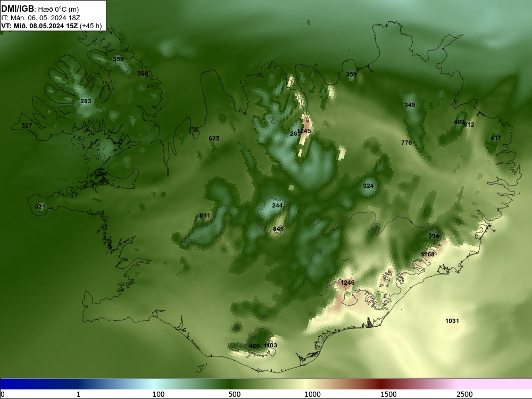The width and height of the screenshot is (532, 399).
Task: Select the 1500 tick on the color scale
Action: 388,394
